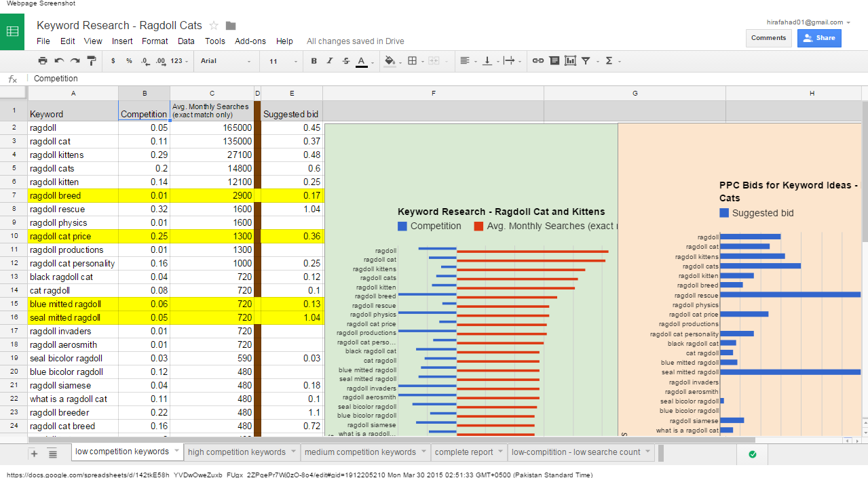Open the 123 number format dropdown

180,61
